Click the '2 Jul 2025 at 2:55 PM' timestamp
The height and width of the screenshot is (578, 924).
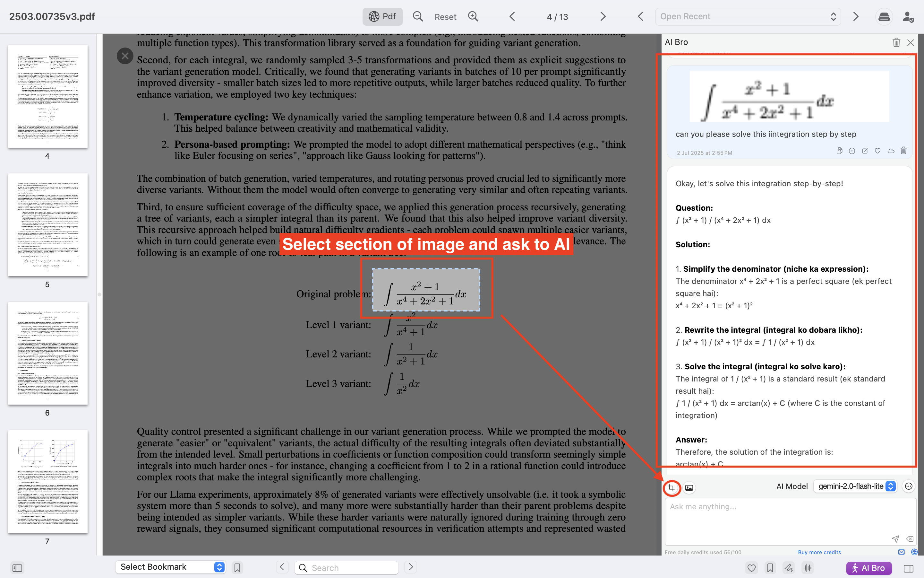pos(705,153)
